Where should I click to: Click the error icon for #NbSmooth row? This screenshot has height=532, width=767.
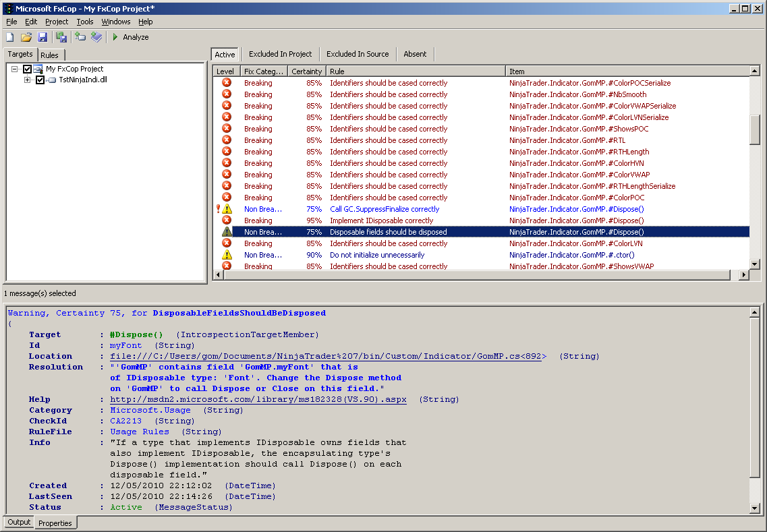(227, 94)
